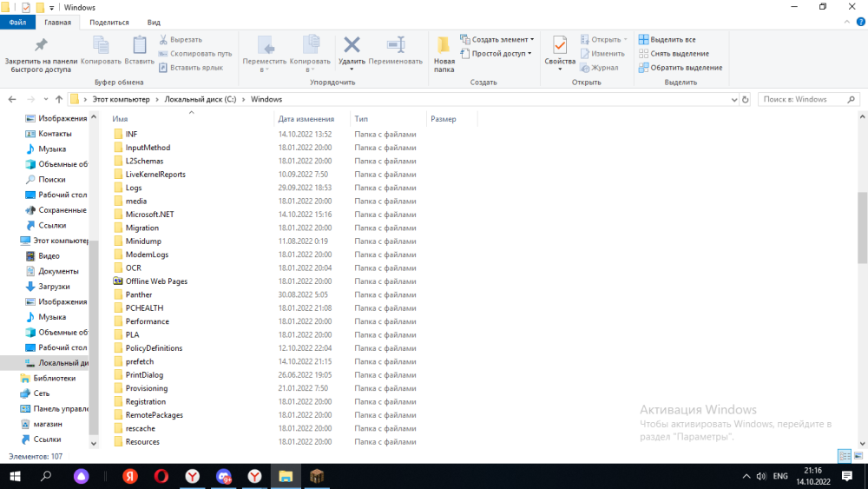Image resolution: width=868 pixels, height=489 pixels.
Task: Click Вставить ярлык command
Action: coord(190,68)
